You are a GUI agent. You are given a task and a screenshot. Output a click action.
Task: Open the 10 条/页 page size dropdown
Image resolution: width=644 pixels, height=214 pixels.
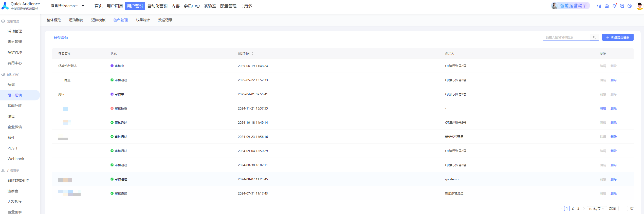(x=597, y=209)
